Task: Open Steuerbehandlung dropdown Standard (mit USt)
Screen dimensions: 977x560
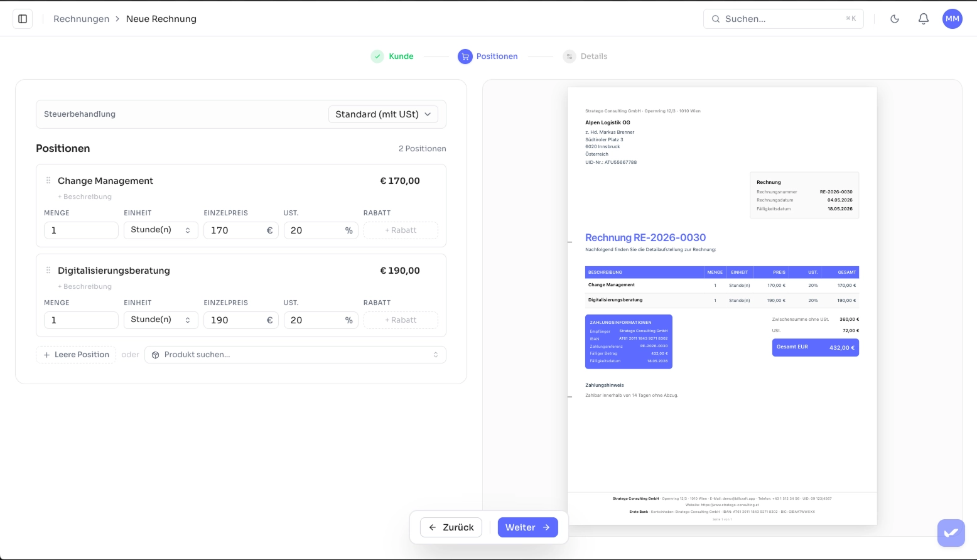Action: tap(383, 114)
